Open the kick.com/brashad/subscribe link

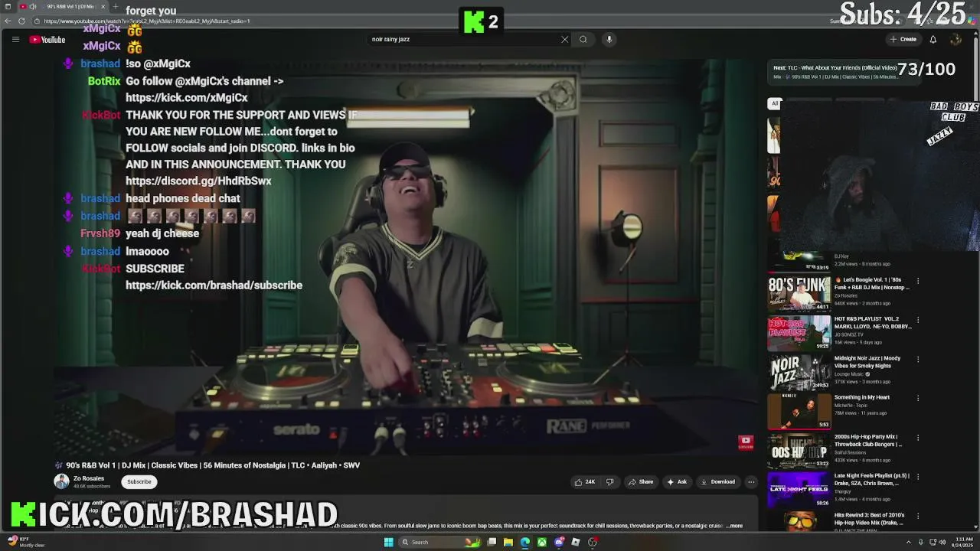point(214,285)
